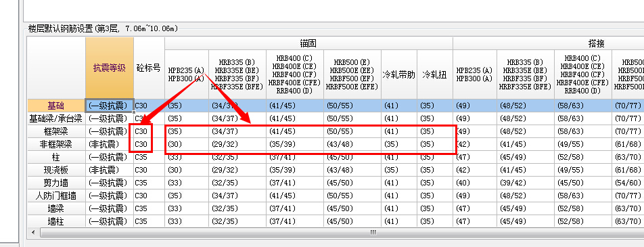Image resolution: width=644 pixels, height=247 pixels.
Task: Click 搭接 HRB335 cell (41/45) in 现浇板 row
Action: point(526,170)
